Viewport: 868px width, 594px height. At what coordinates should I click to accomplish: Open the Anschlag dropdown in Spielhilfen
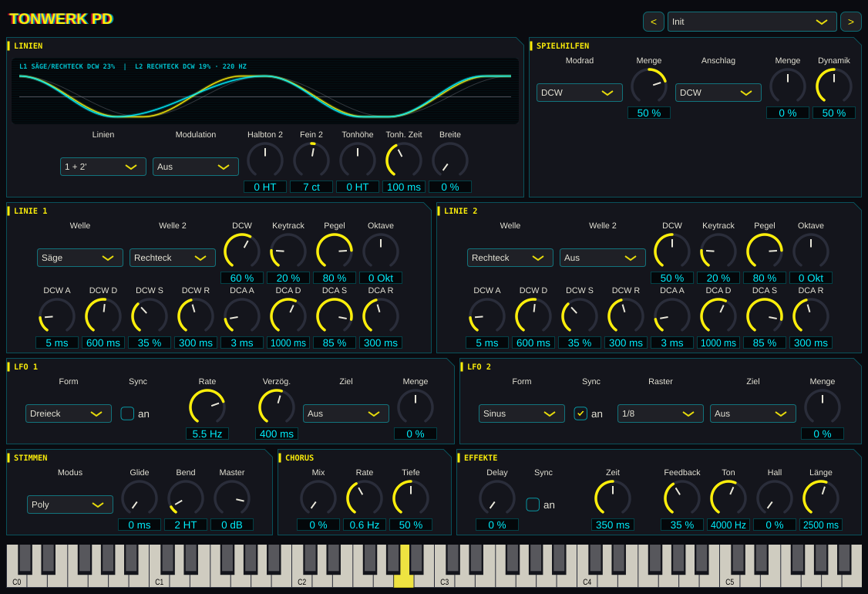pos(718,93)
